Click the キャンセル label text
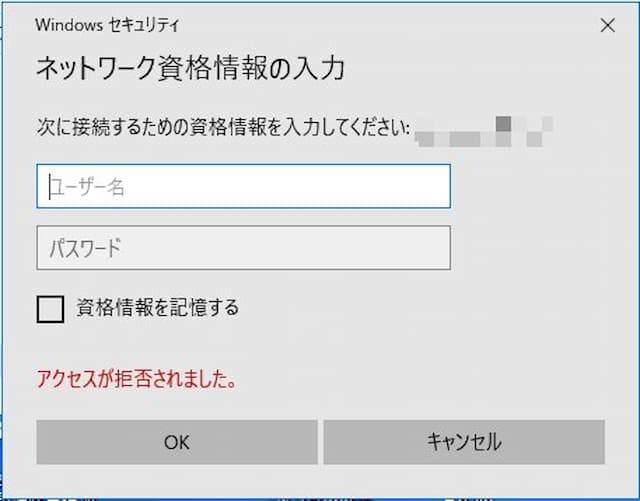This screenshot has height=501, width=640. [x=464, y=442]
